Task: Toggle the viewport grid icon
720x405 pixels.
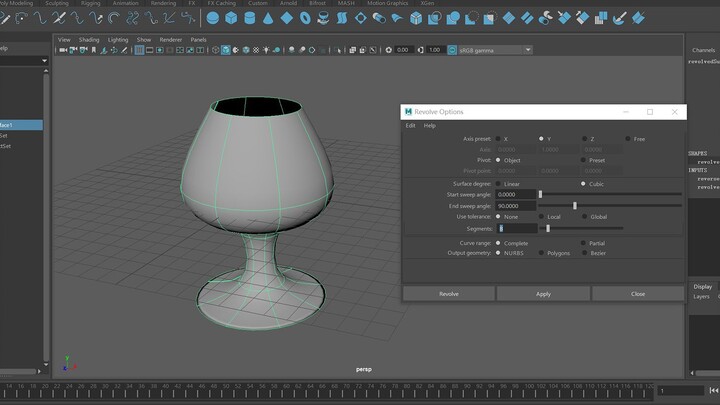Action: pyautogui.click(x=139, y=50)
